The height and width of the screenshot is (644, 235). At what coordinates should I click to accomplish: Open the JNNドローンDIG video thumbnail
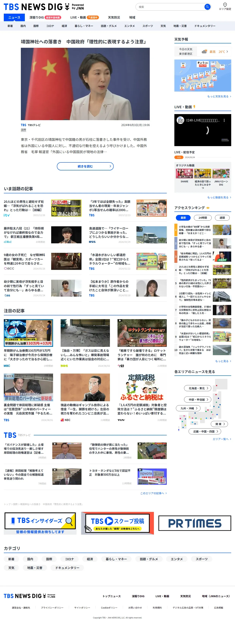[221, 173]
